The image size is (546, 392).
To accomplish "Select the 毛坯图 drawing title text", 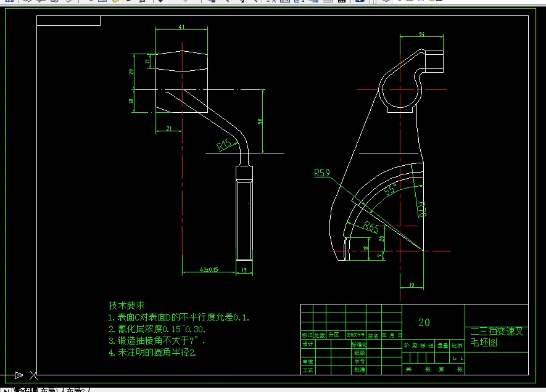I will click(484, 342).
